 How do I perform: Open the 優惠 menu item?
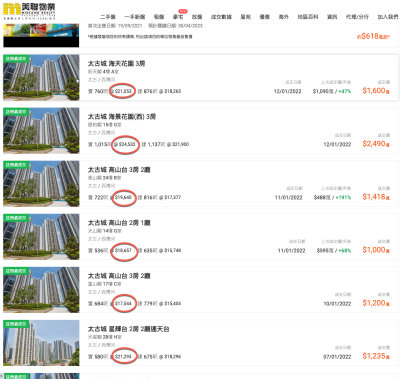click(x=264, y=17)
